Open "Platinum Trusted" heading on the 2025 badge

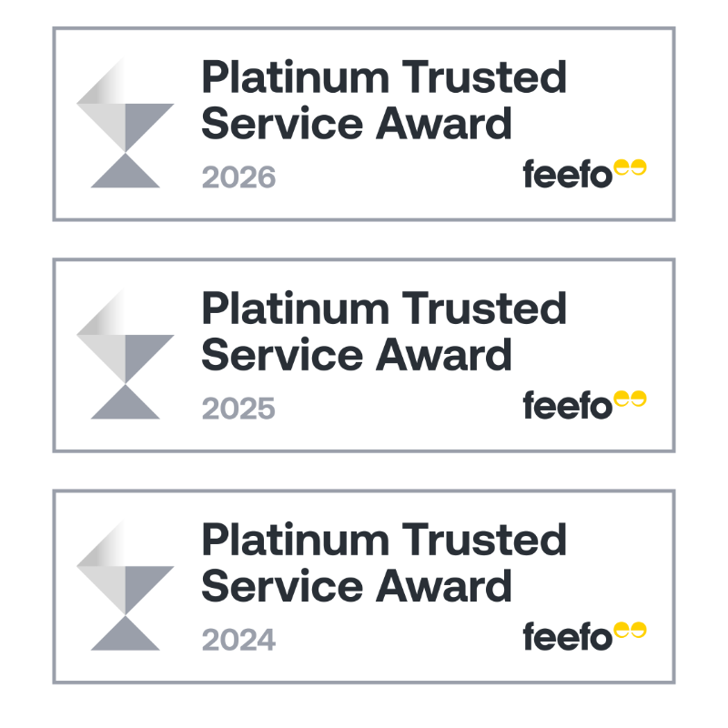tap(383, 310)
